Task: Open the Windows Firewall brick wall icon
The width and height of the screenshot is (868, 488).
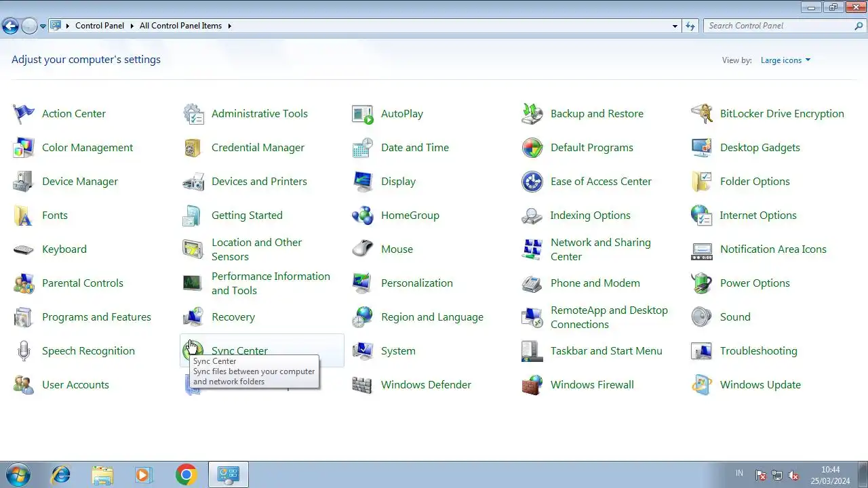Action: (x=532, y=385)
